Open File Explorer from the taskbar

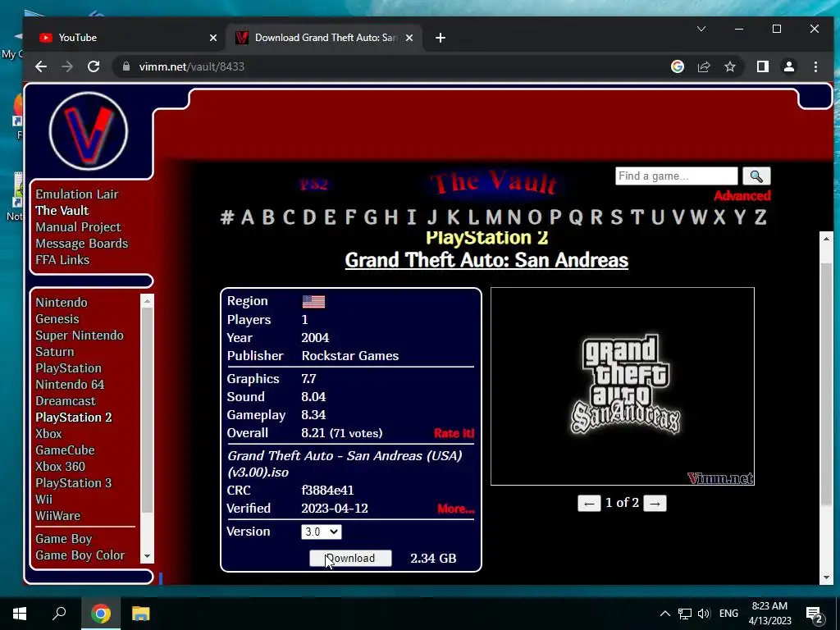click(140, 614)
